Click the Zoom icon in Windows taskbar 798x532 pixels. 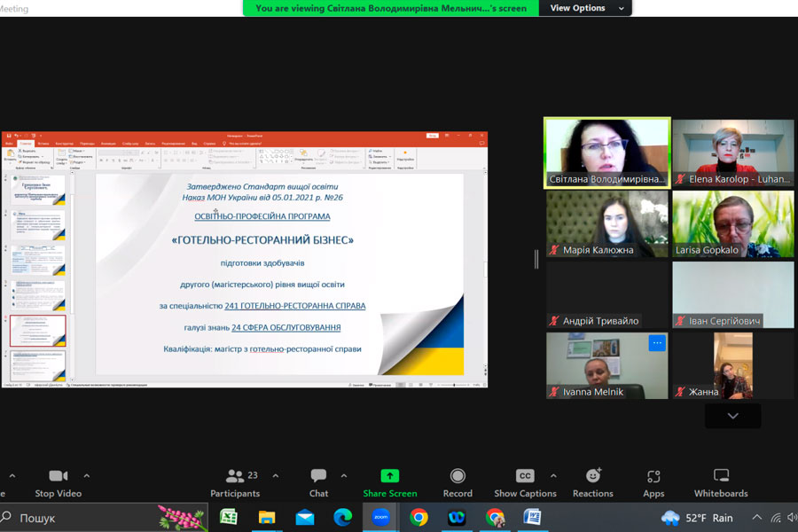pos(380,517)
